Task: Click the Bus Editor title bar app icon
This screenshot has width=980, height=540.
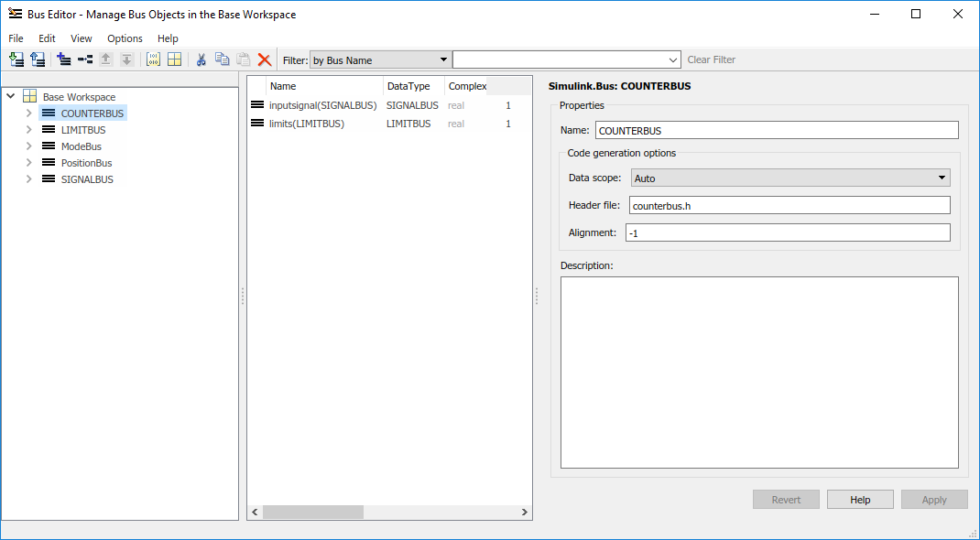Action: tap(15, 13)
